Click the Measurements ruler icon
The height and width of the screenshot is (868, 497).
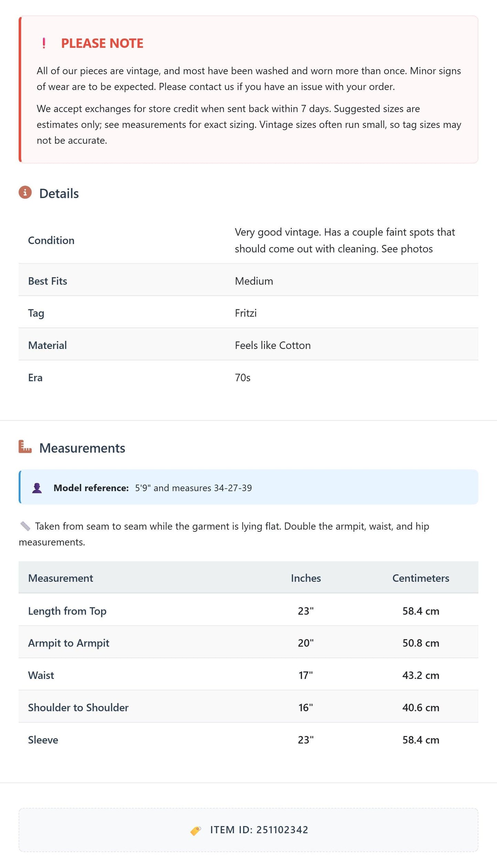(x=25, y=447)
